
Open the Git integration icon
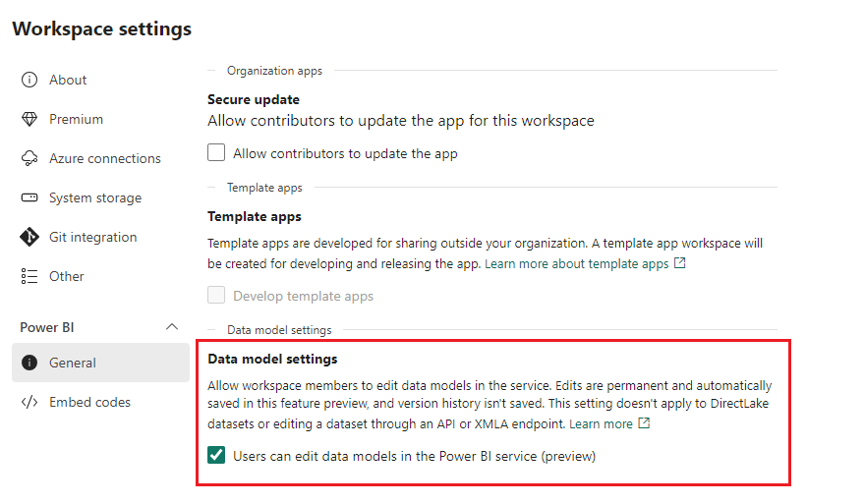click(29, 237)
